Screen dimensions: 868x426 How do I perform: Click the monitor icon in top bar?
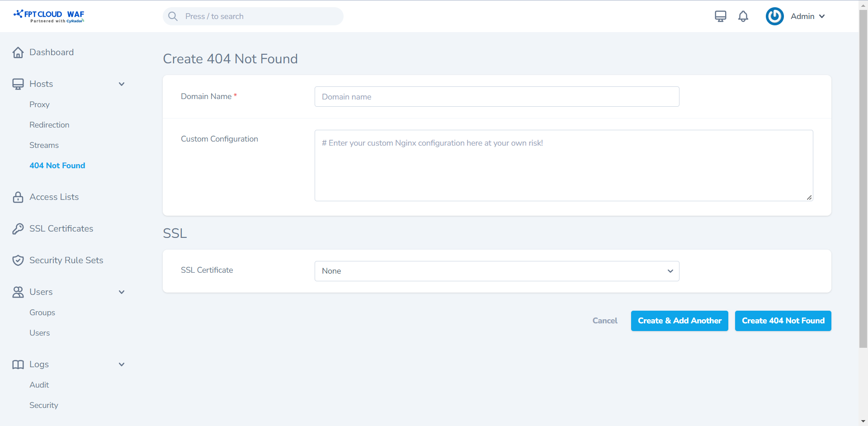720,16
